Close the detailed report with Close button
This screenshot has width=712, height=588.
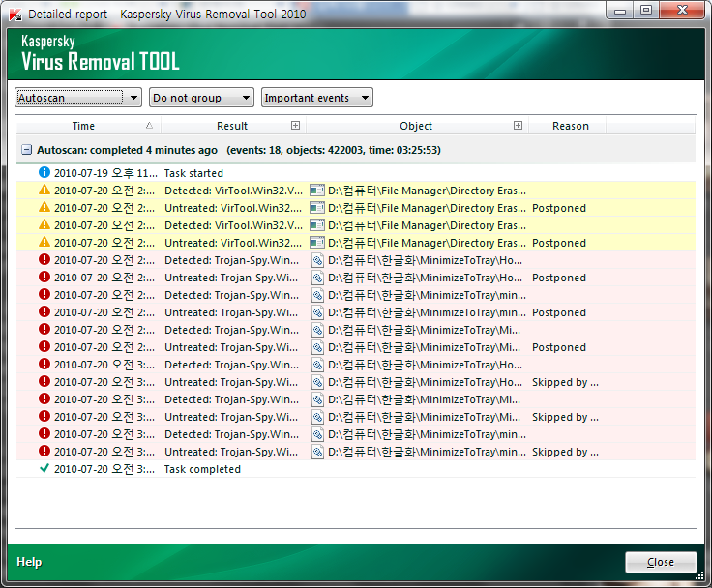coord(661,562)
